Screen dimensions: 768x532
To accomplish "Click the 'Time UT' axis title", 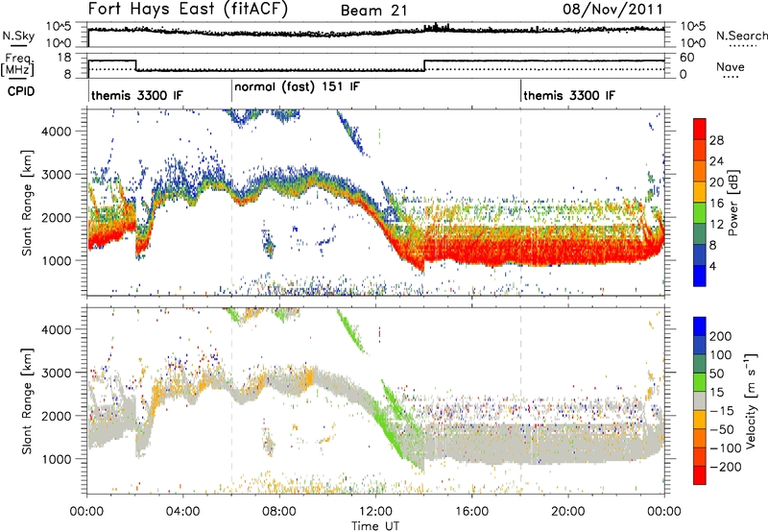I will click(375, 526).
